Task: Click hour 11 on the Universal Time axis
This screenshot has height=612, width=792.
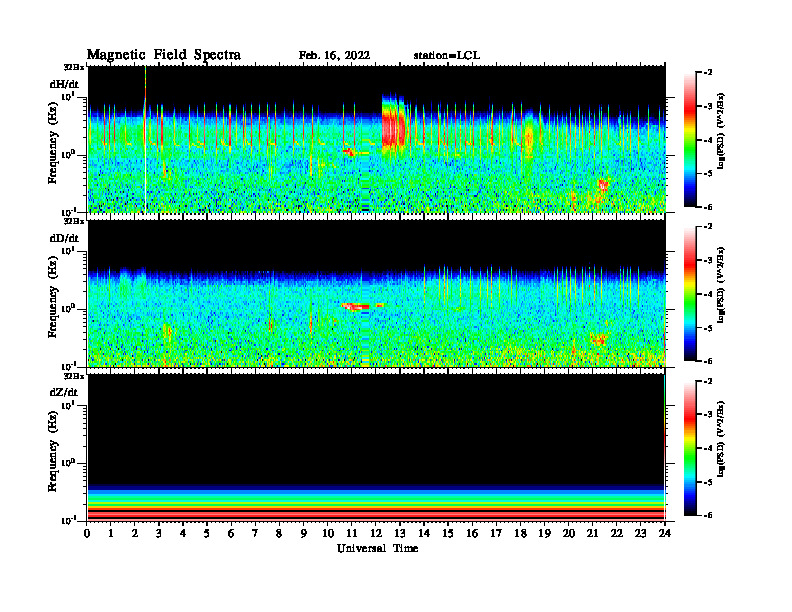Action: click(x=352, y=533)
